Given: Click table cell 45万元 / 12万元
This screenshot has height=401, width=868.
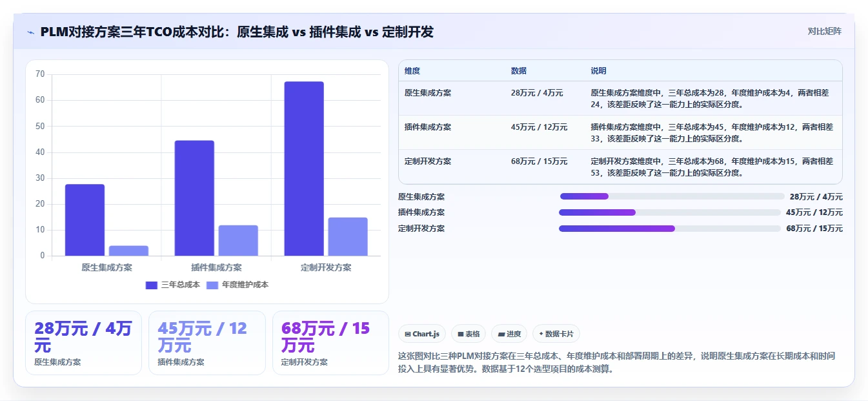Looking at the screenshot, I should [x=539, y=127].
